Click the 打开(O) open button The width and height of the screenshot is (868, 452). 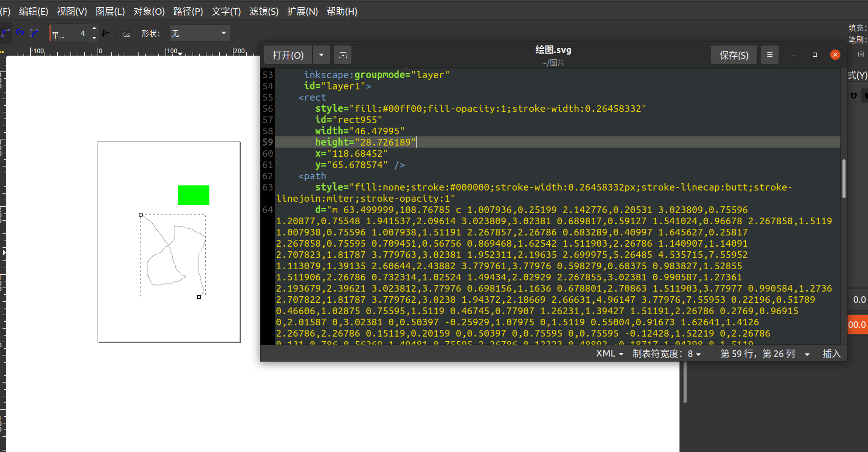point(288,55)
